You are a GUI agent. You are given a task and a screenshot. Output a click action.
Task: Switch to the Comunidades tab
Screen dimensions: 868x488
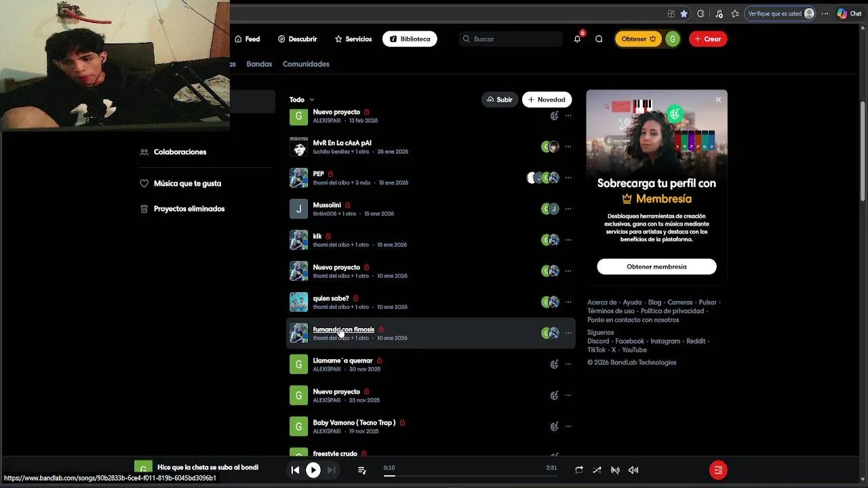click(306, 64)
